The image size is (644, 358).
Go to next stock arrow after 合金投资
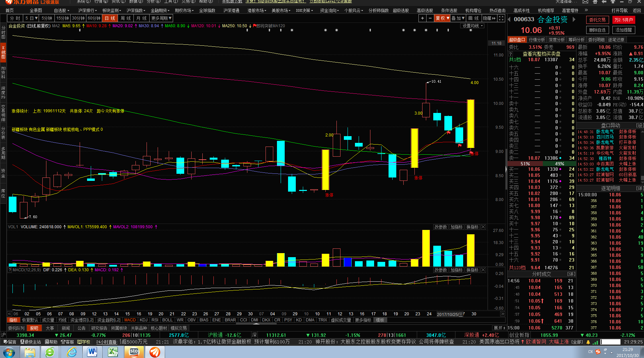click(x=574, y=19)
